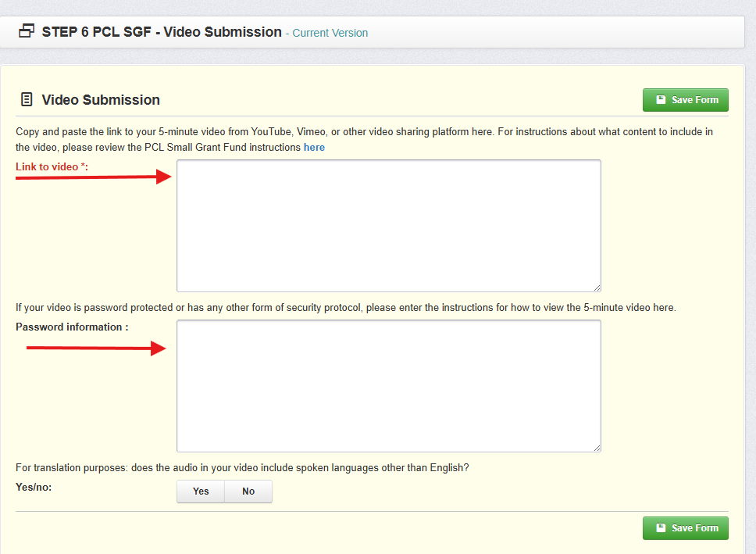Click the STEP 6 PCL SGF page title
This screenshot has height=554, width=756.
point(162,32)
